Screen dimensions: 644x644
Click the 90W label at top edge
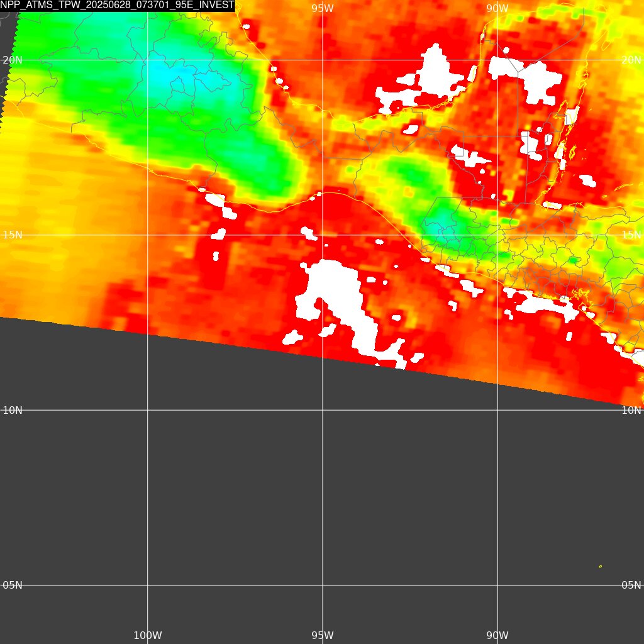(x=497, y=8)
